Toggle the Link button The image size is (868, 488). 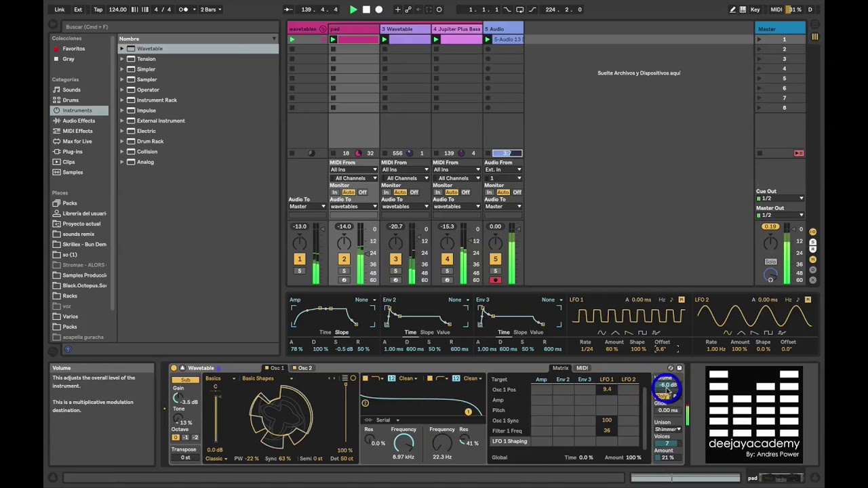coord(60,9)
